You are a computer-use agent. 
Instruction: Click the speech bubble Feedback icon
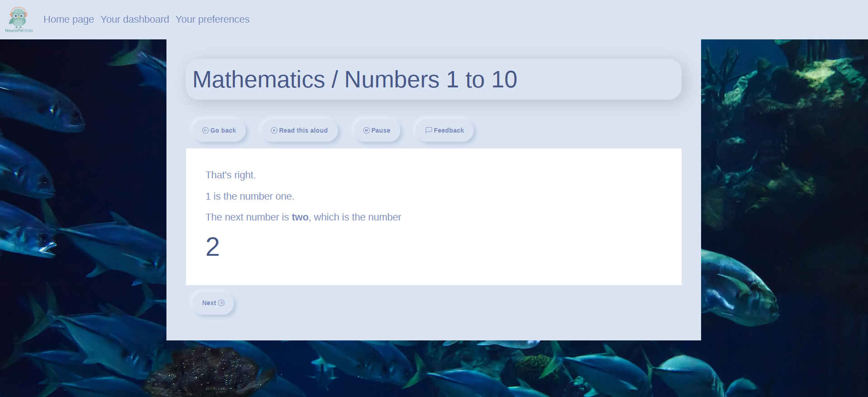coord(428,130)
